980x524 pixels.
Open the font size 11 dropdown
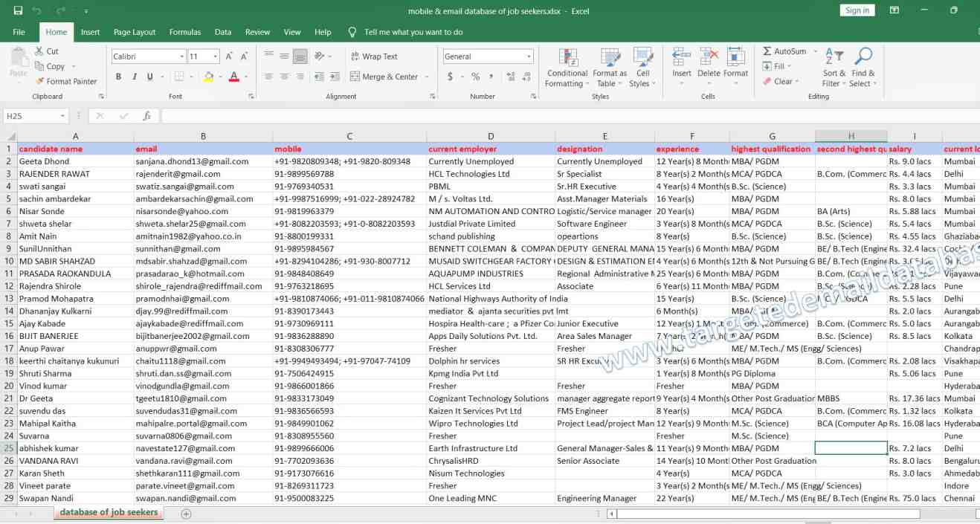click(x=216, y=56)
